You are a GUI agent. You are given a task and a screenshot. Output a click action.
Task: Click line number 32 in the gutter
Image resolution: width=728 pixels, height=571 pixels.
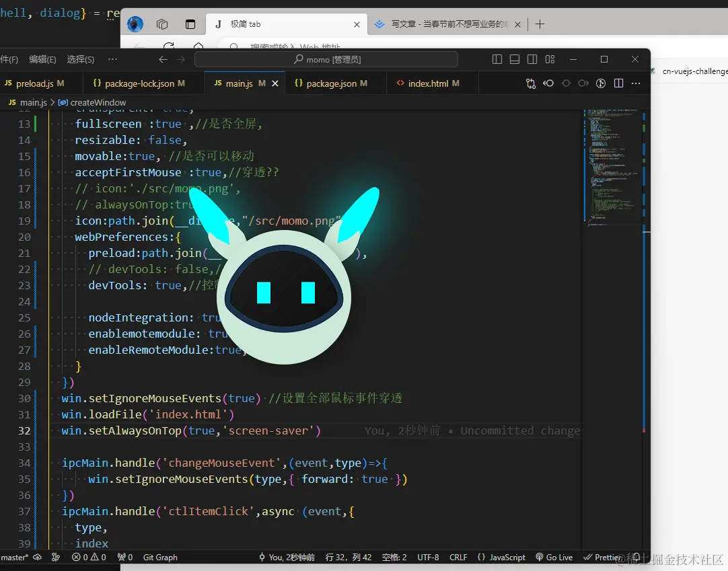[x=24, y=431]
